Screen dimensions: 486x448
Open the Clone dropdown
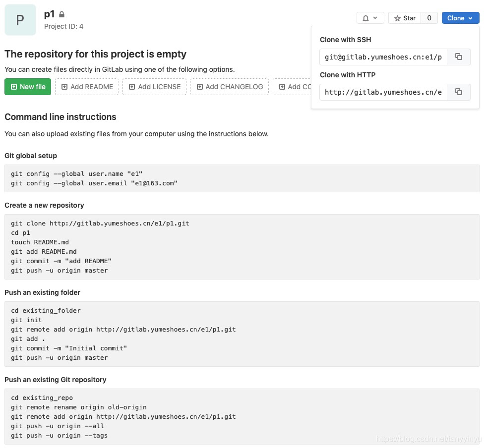[x=460, y=18]
